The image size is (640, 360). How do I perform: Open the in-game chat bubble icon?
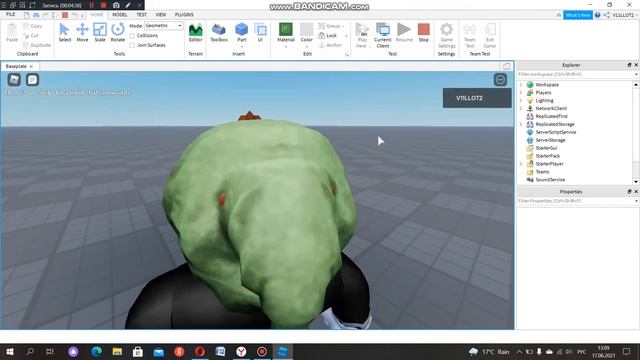(32, 80)
